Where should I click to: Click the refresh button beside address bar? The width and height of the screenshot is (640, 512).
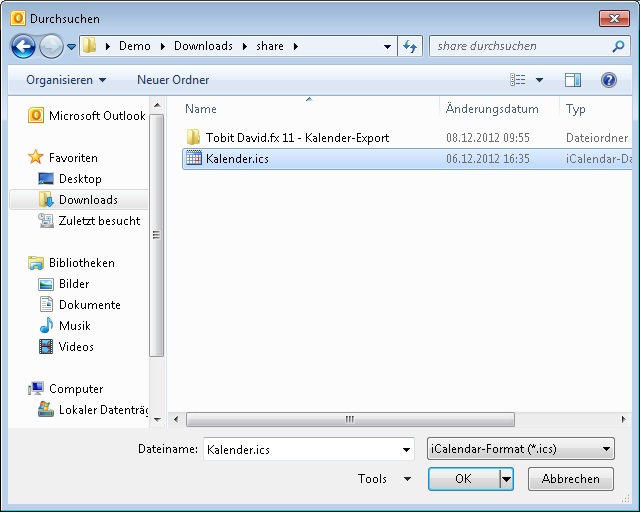pyautogui.click(x=409, y=46)
